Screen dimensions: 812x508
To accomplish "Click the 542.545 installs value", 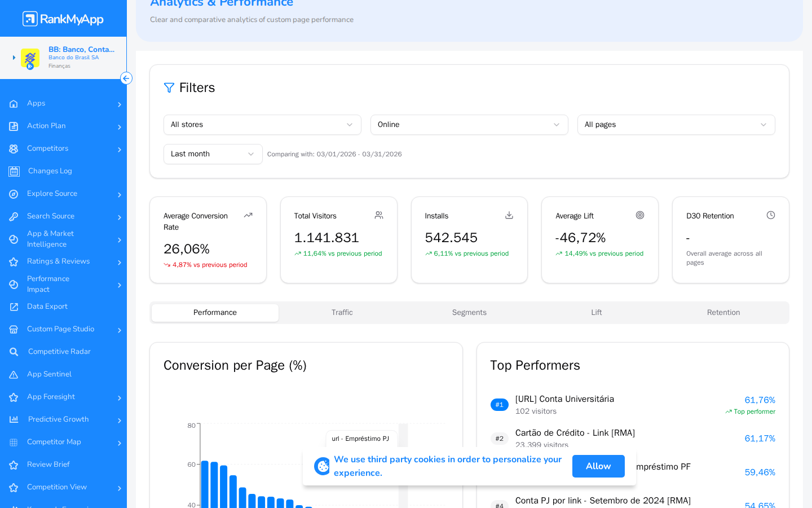I will (x=451, y=238).
